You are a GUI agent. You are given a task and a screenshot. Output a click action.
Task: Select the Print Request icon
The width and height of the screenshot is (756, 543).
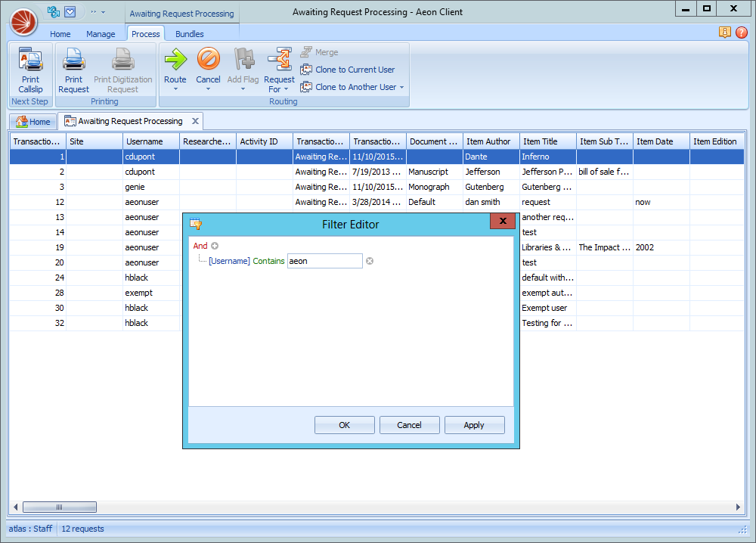pyautogui.click(x=73, y=59)
